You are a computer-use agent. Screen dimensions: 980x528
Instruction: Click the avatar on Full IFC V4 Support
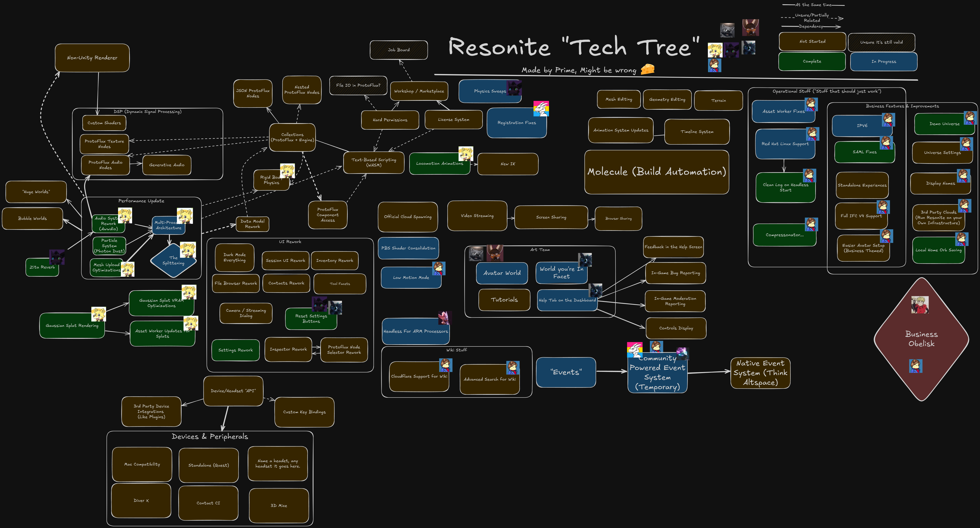click(x=883, y=207)
